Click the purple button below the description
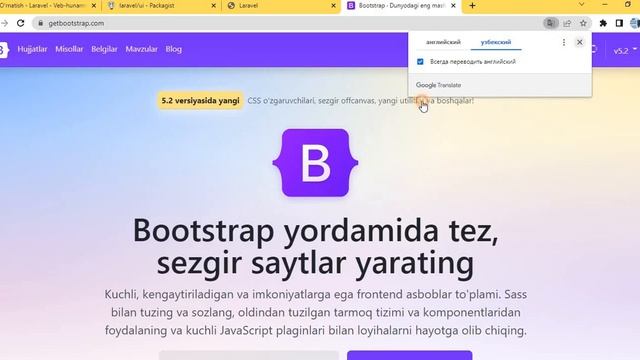 coord(409,356)
